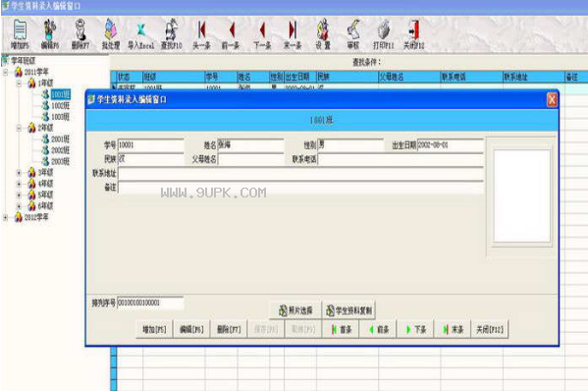Click the 下条 next record button in dialog

click(x=415, y=329)
